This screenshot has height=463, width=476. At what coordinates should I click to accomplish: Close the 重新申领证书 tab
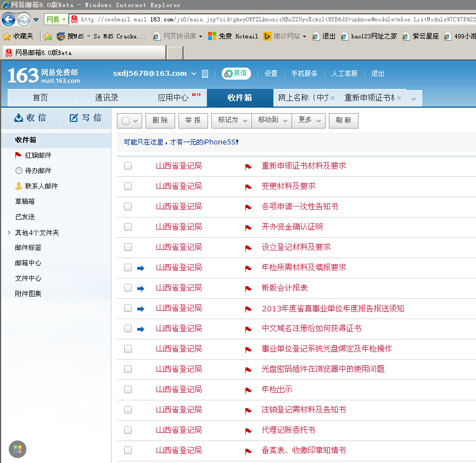[x=399, y=98]
